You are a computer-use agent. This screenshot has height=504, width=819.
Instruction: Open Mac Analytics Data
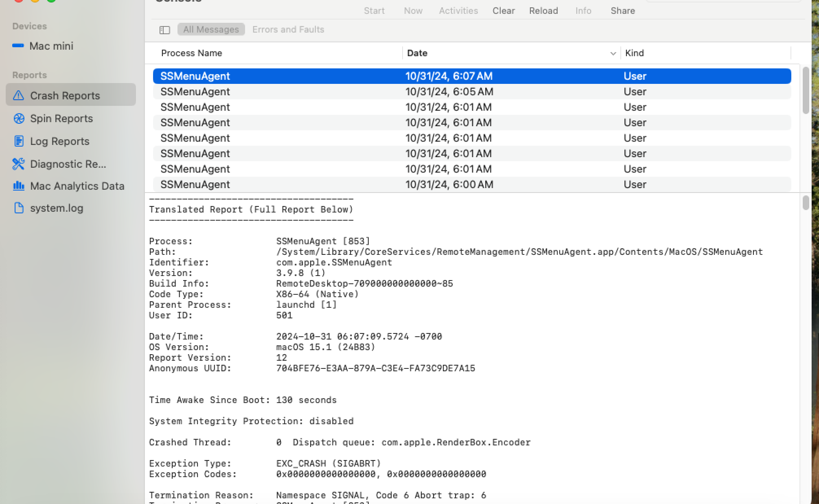77,186
